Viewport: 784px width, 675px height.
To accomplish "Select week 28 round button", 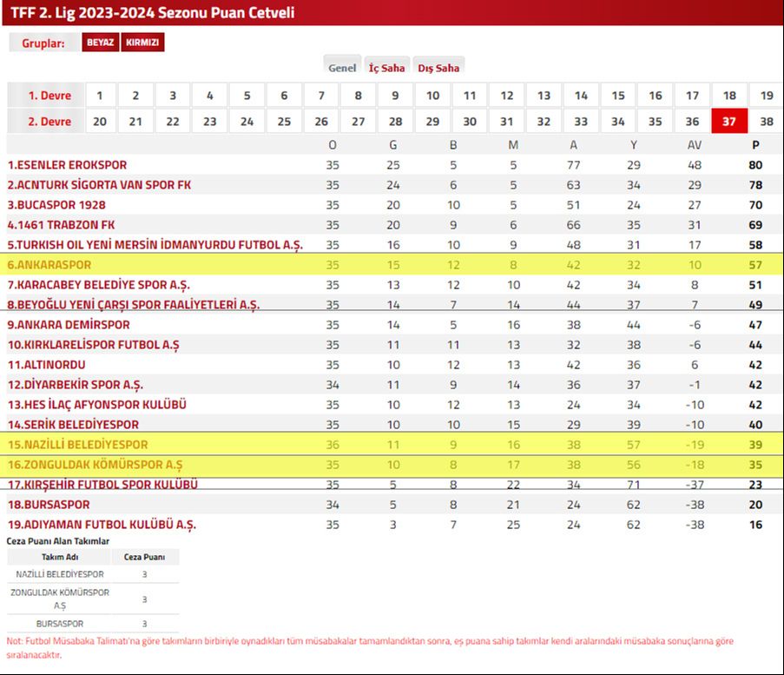I will coord(395,122).
